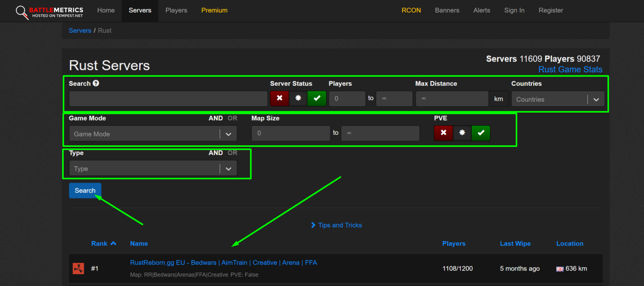This screenshot has height=286, width=644.
Task: Select OR operator for Game Mode
Action: 232,118
